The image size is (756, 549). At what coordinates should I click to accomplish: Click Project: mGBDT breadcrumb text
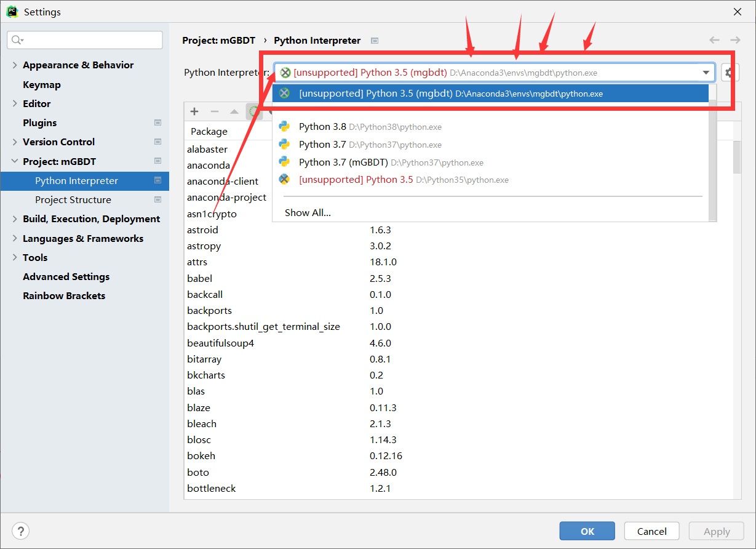(218, 41)
